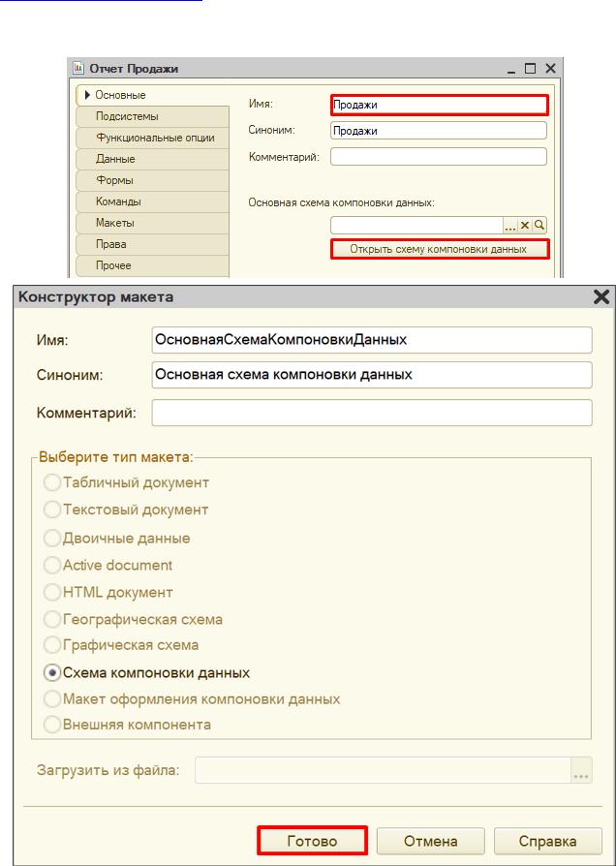
Task: Click the report Синоним field containing Продажи
Action: point(439,131)
